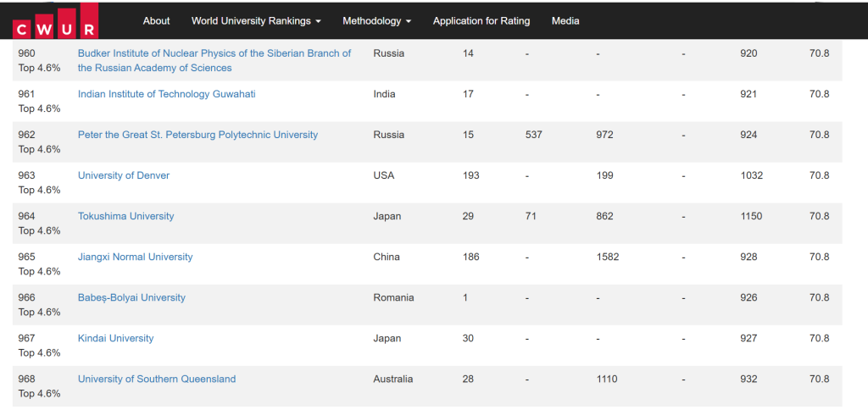868x410 pixels.
Task: Click research rank 920 in Budker row
Action: pyautogui.click(x=748, y=53)
